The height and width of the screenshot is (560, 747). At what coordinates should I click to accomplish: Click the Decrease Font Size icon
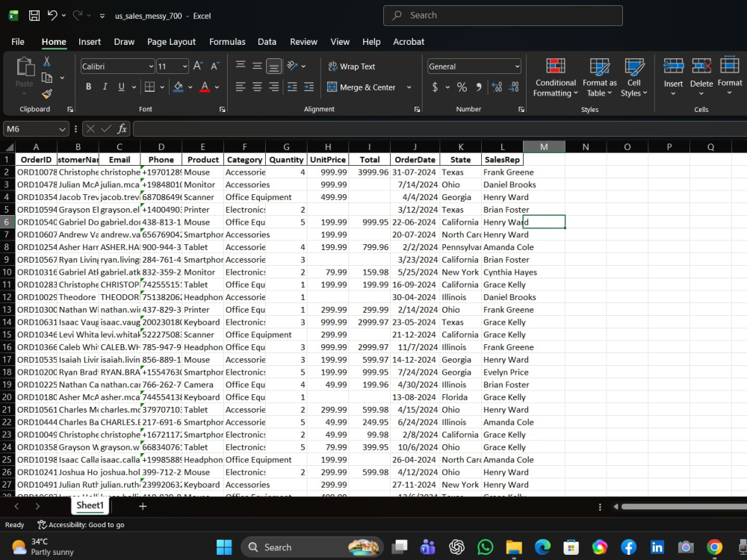215,66
